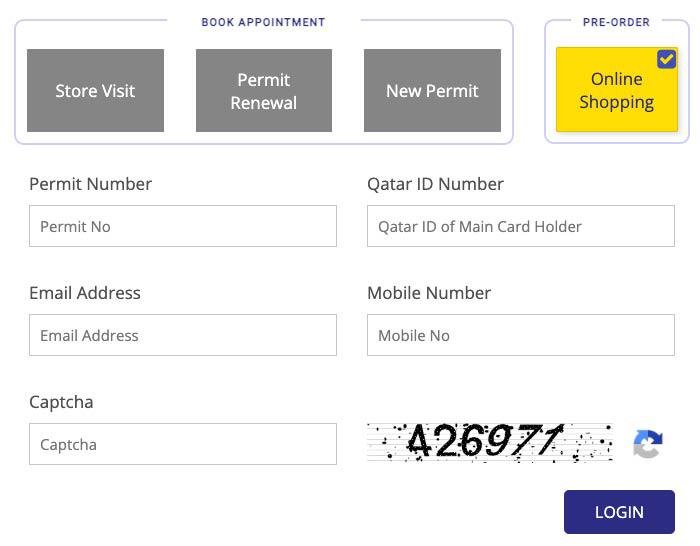The image size is (700, 546).
Task: Pick the Online Shopping pre-order tile
Action: click(617, 90)
